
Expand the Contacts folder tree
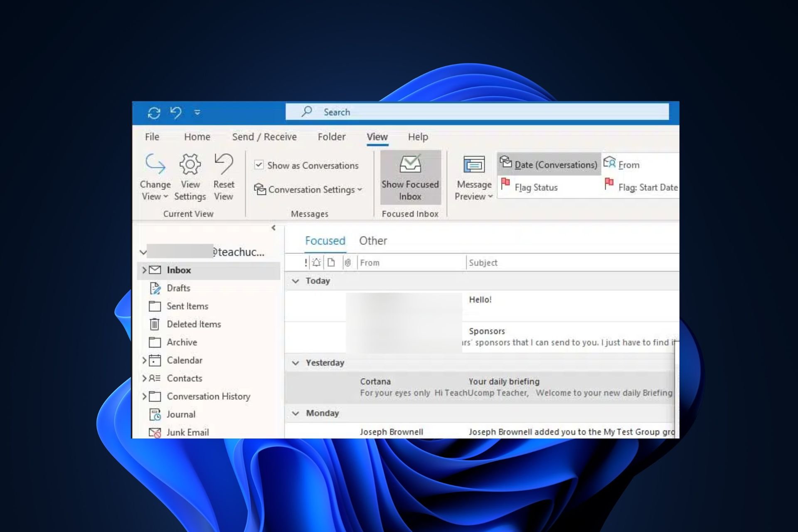pyautogui.click(x=144, y=378)
